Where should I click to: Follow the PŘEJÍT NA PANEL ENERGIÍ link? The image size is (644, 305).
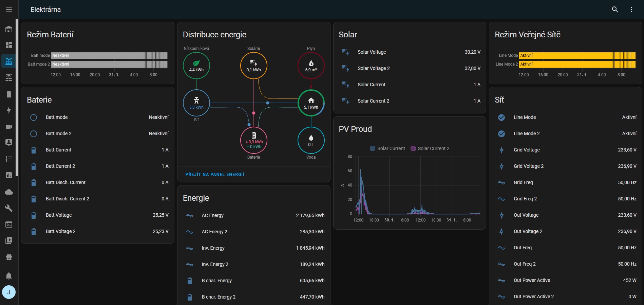click(215, 174)
